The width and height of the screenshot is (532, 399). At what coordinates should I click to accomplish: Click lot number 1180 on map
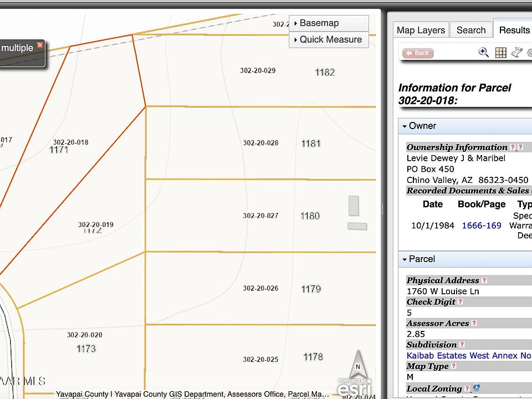click(x=310, y=216)
